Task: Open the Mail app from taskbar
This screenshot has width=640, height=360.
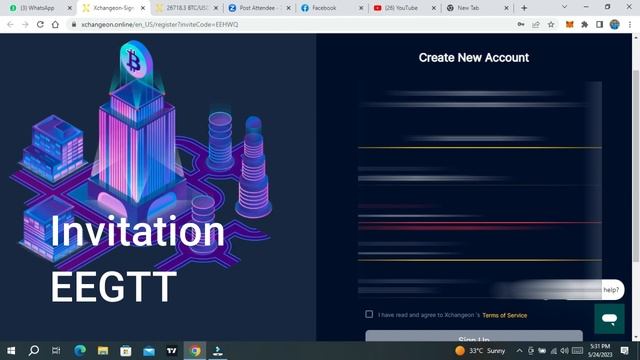Action: tap(149, 351)
